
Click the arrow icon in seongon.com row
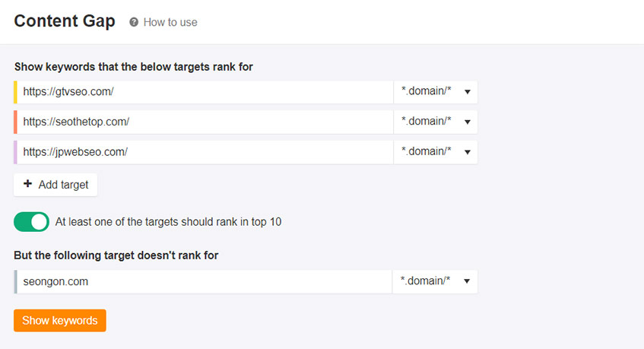point(467,281)
